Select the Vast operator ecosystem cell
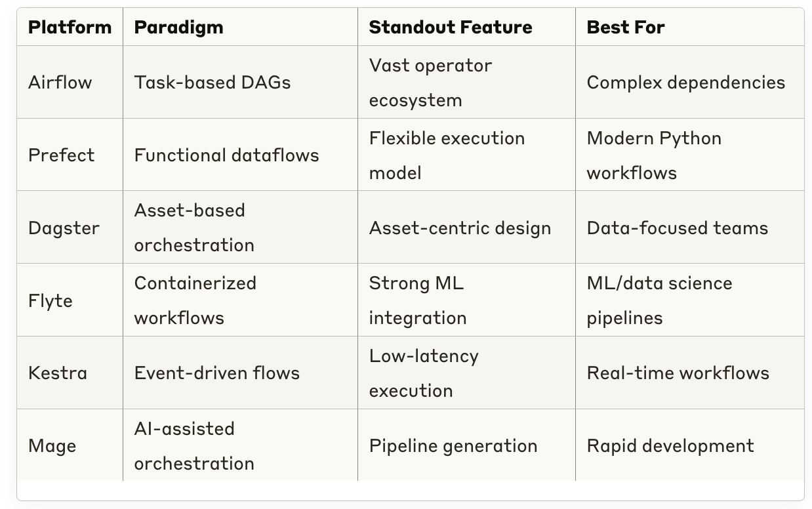 click(430, 83)
